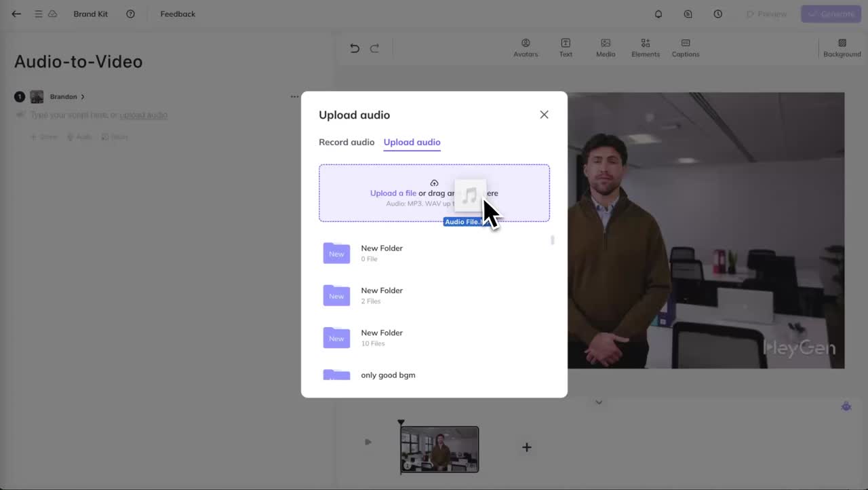Open the New Folder with 10 Files
This screenshot has height=490, width=868.
(434, 337)
